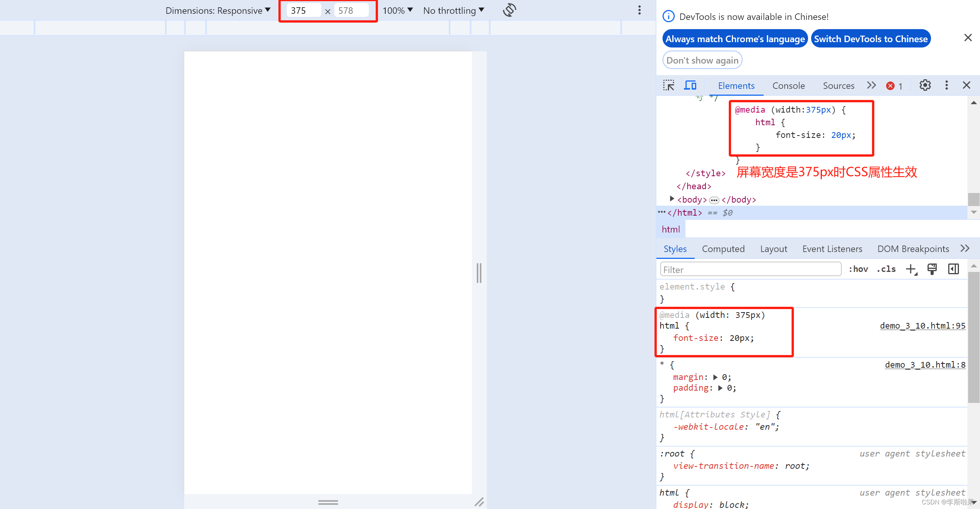Grab the viewport bottom resize handle
Viewport: 980px width, 509px height.
point(328,502)
